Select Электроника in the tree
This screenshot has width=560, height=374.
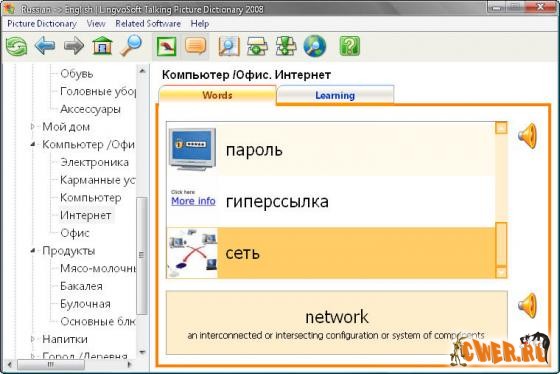point(94,162)
